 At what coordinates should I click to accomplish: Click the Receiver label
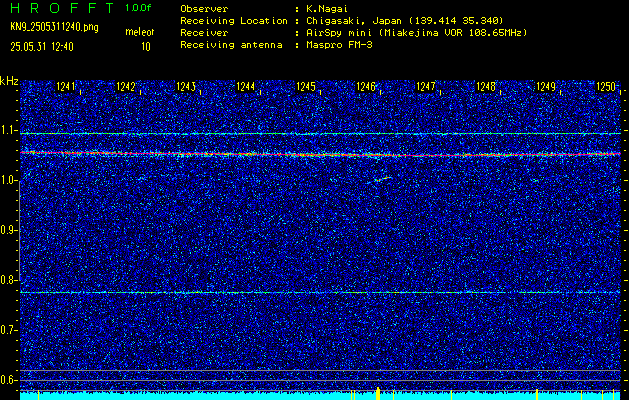tap(204, 32)
